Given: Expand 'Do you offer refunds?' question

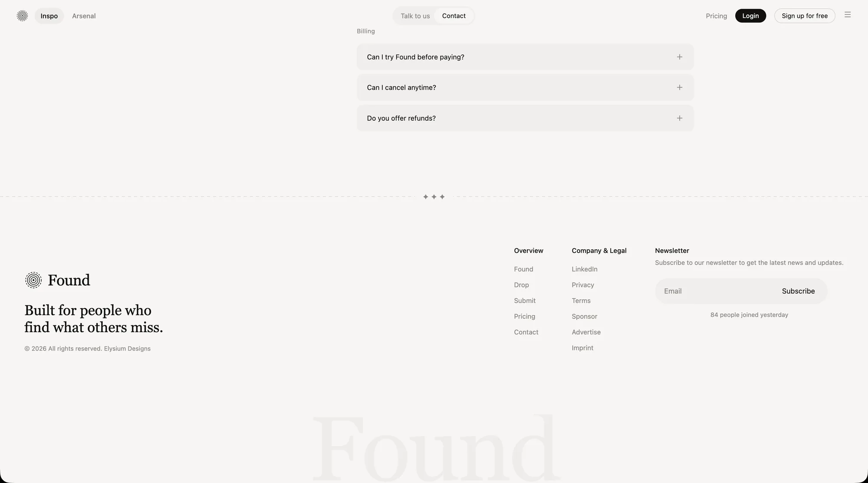Looking at the screenshot, I should click(x=525, y=118).
